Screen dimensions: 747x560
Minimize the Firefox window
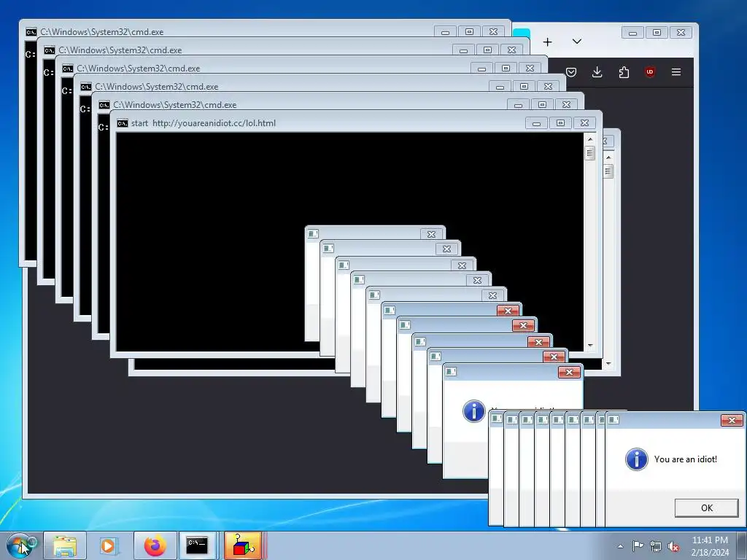click(632, 32)
